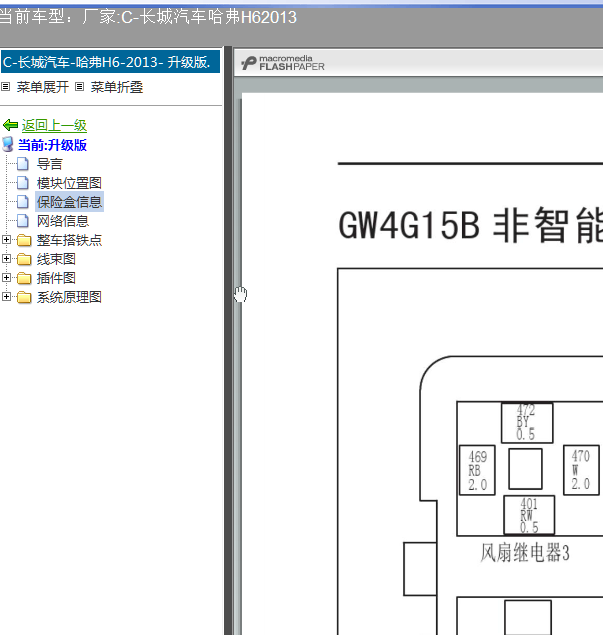The width and height of the screenshot is (603, 635).
Task: Click the vertical splitter bar between panels
Action: pyautogui.click(x=228, y=340)
